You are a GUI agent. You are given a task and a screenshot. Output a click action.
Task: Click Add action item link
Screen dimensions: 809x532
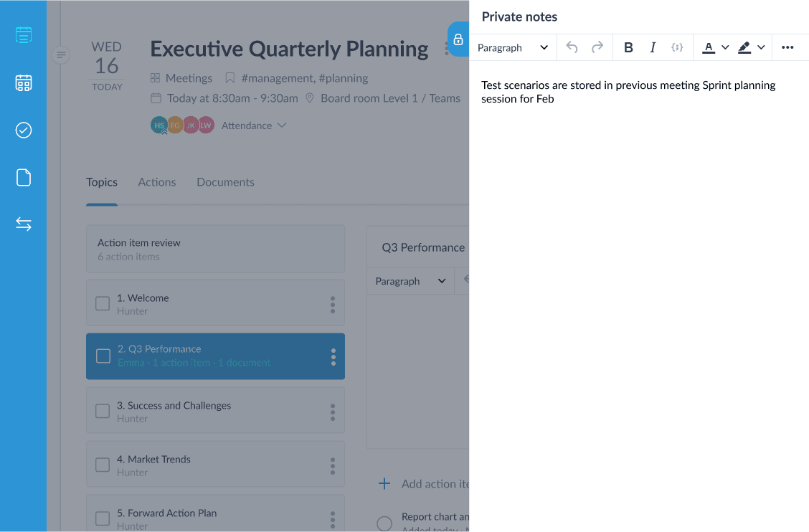pos(424,484)
